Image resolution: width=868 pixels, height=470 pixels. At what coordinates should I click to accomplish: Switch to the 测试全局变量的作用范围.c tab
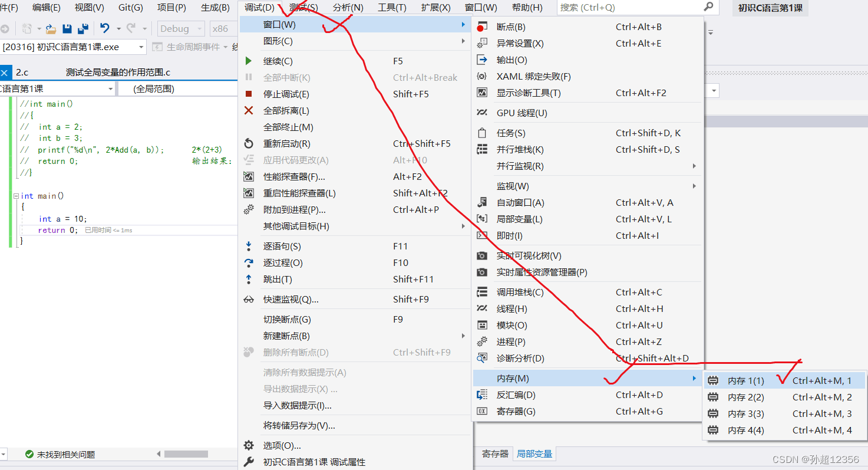(118, 72)
